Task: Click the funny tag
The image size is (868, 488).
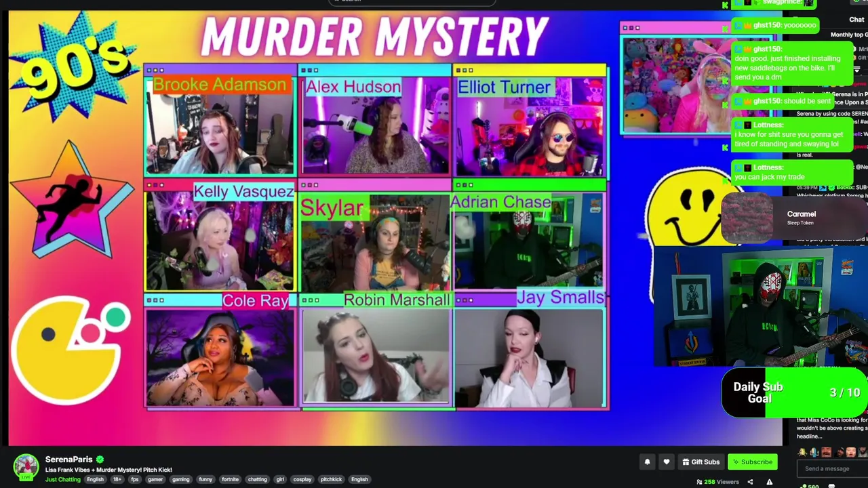Action: (x=205, y=479)
